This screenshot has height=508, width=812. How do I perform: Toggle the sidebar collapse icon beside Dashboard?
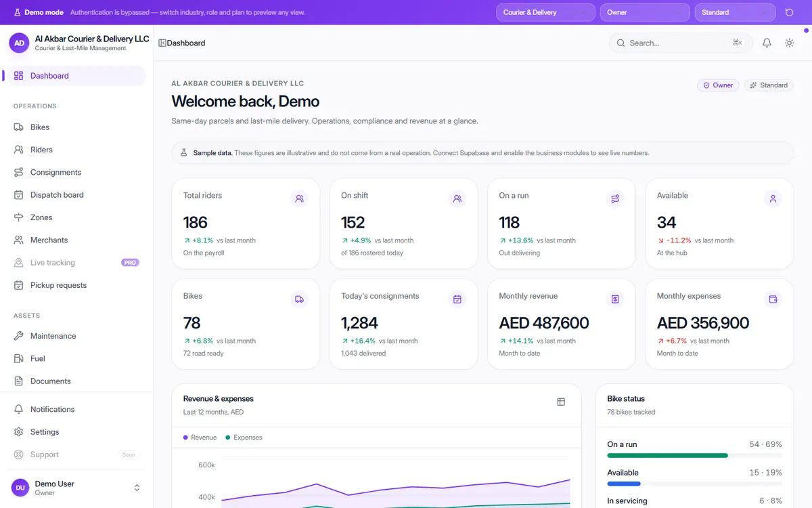[162, 43]
